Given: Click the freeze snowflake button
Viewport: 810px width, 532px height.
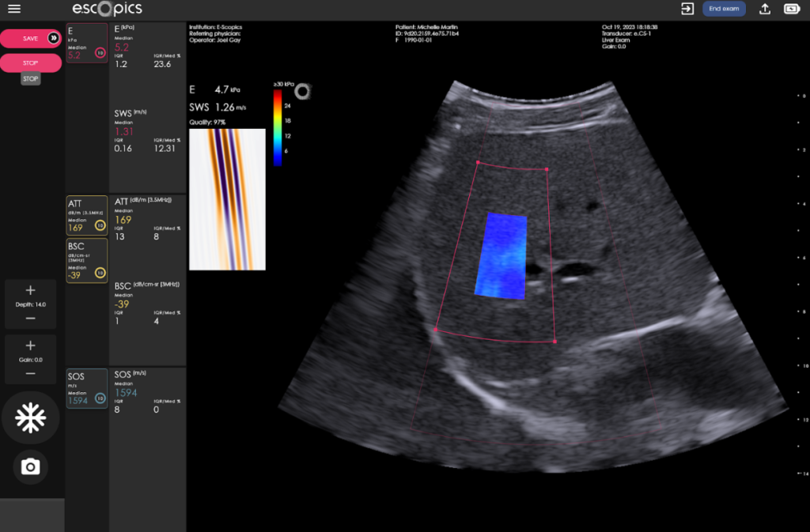Looking at the screenshot, I should (31, 417).
